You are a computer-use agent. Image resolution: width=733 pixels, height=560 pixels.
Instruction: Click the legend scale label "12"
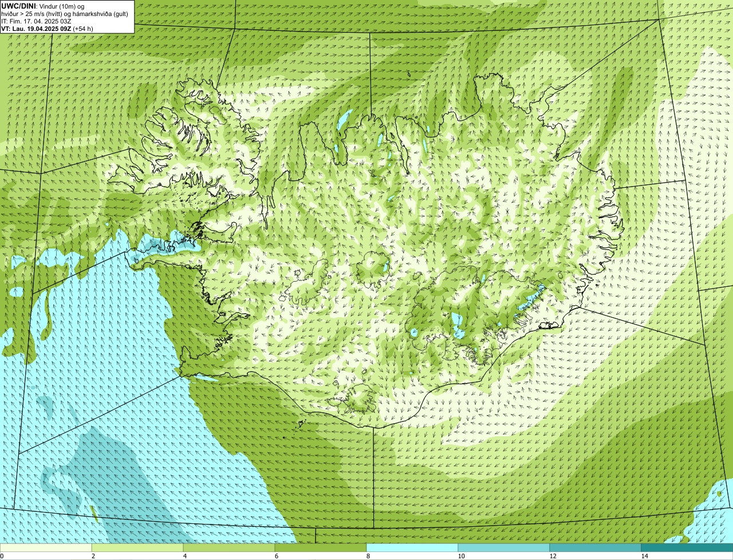553,555
